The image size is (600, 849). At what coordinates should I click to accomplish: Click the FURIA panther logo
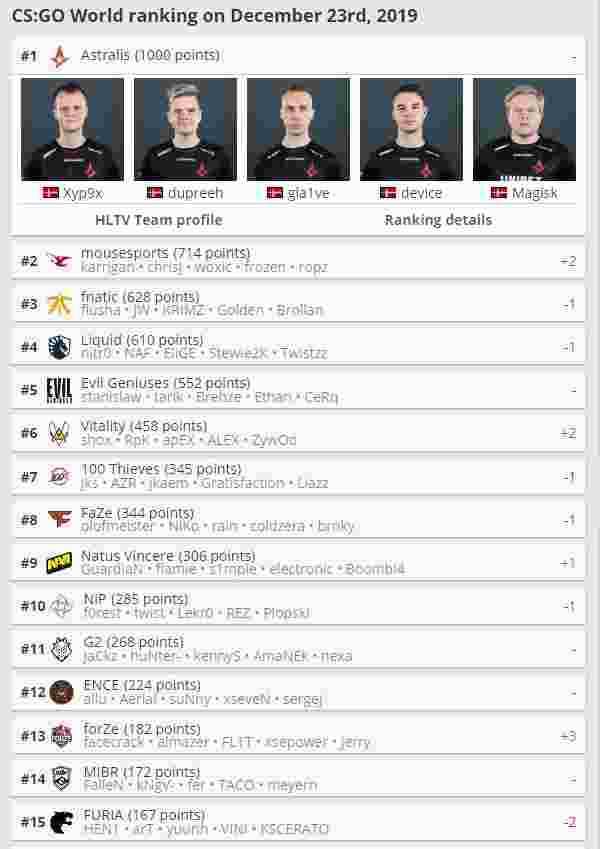coord(61,822)
